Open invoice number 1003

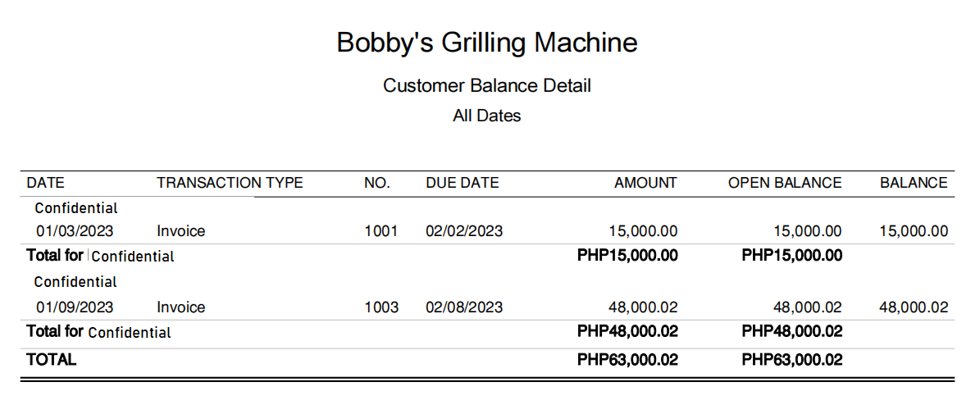(381, 307)
